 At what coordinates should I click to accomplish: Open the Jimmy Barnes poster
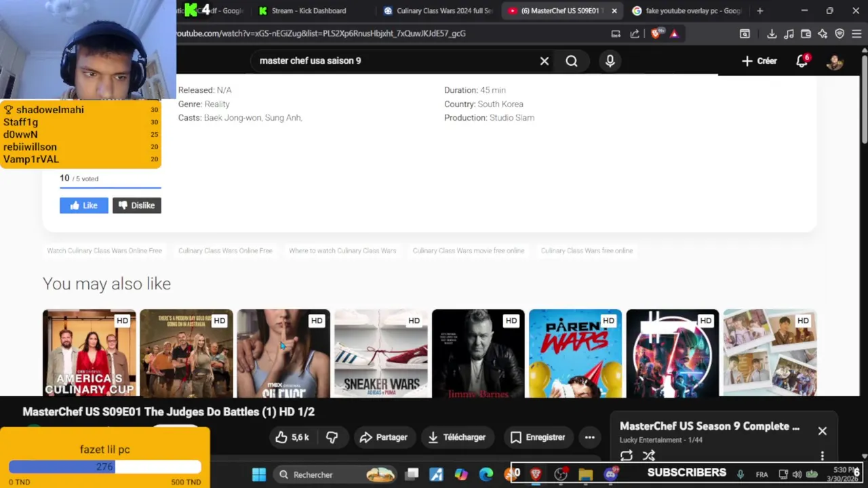tap(478, 353)
